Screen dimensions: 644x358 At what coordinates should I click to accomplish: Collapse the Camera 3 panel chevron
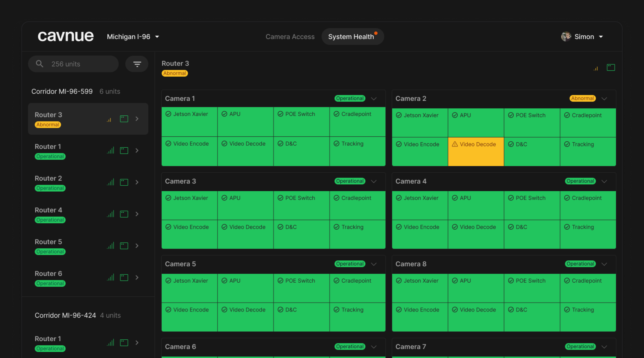[x=374, y=181]
